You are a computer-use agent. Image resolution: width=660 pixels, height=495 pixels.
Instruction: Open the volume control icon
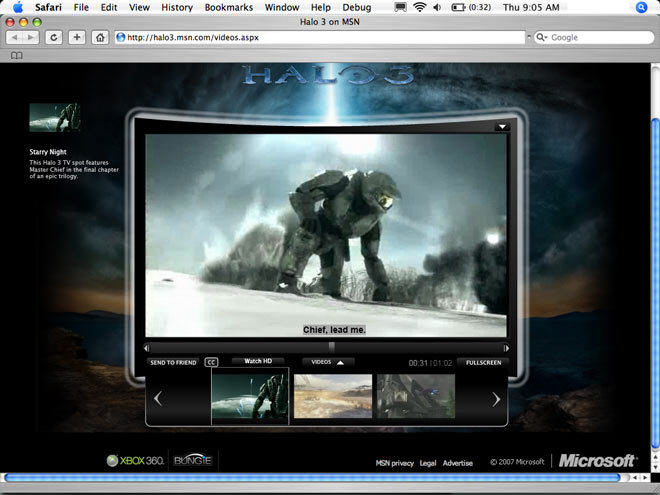(x=437, y=7)
